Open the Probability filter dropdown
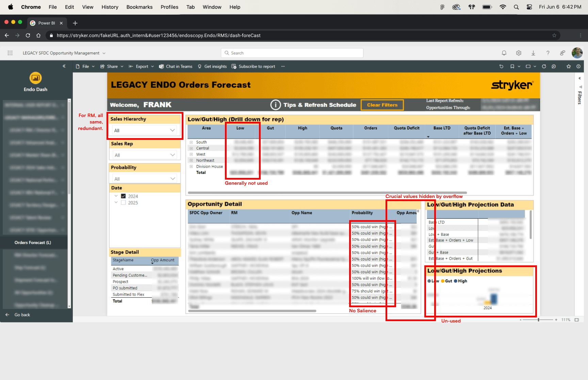The width and height of the screenshot is (588, 380). pos(145,179)
